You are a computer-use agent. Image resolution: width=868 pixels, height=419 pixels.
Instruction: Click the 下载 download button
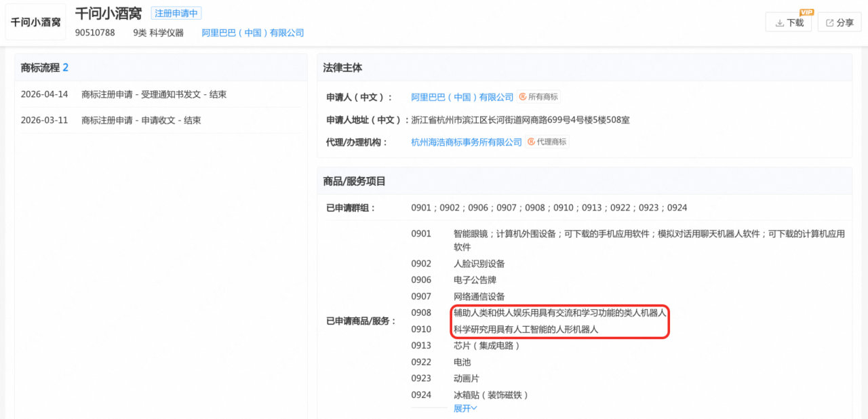(789, 22)
